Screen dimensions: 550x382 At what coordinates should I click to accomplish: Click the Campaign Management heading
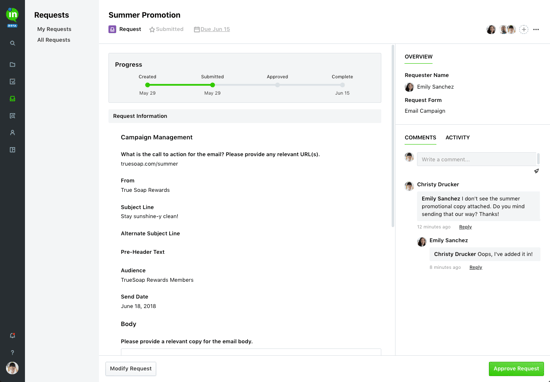coord(156,137)
